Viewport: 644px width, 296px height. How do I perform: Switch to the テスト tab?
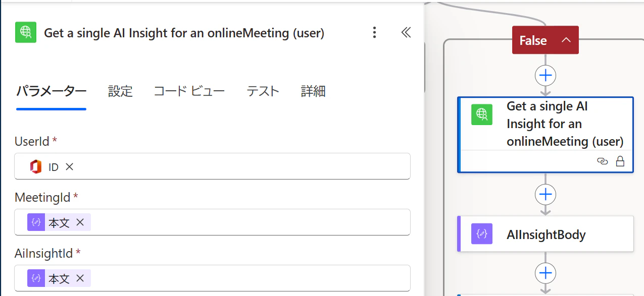tap(263, 91)
